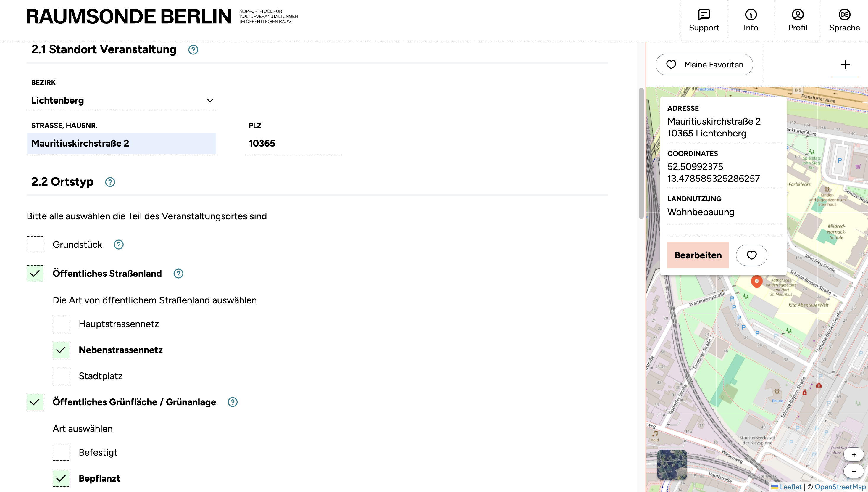Open the Sprache language selector
Viewport: 868px width, 492px height.
click(x=844, y=20)
